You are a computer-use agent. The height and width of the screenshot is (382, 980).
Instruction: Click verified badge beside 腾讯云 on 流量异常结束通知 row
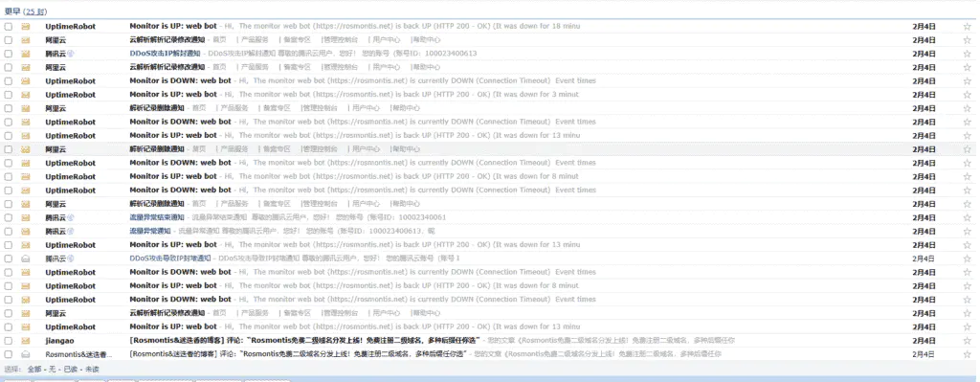click(71, 217)
